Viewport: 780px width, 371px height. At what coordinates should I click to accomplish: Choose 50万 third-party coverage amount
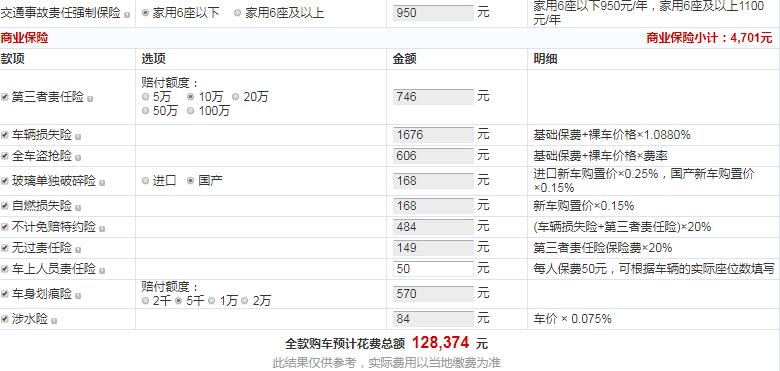coord(145,111)
